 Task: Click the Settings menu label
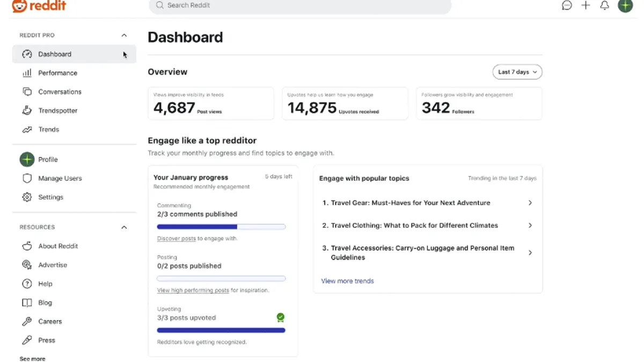50,197
